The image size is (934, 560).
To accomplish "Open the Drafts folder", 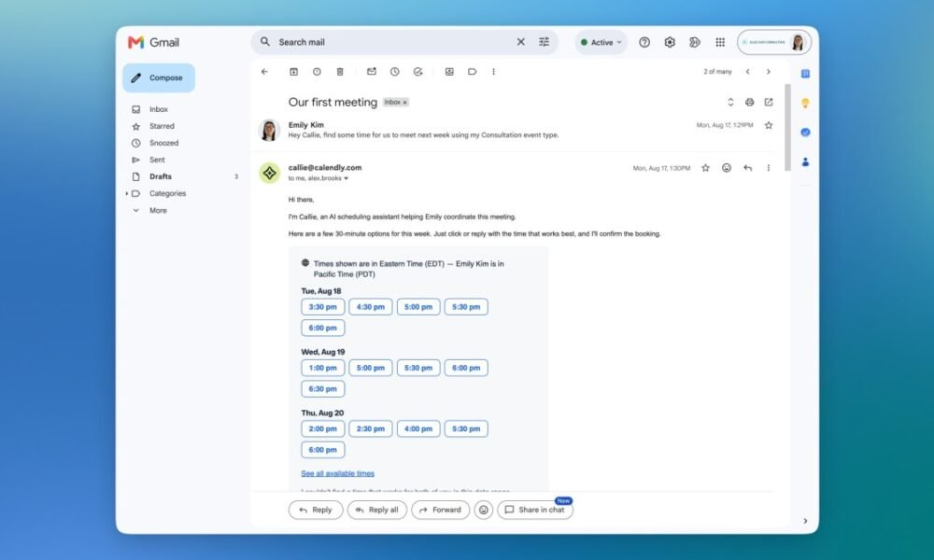I will [x=161, y=176].
